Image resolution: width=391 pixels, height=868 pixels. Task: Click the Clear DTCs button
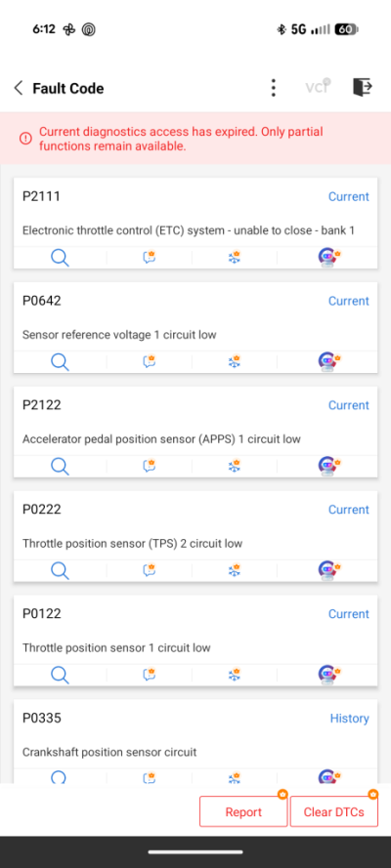click(x=334, y=811)
